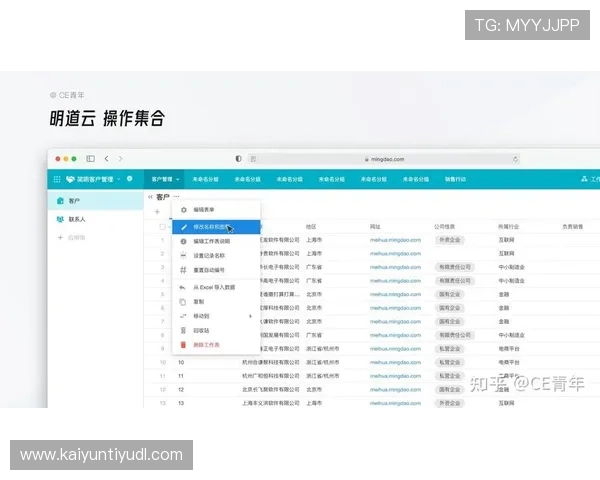Screen dimensions: 600x480
Task: Click the 客户 worksheet title
Action: click(x=163, y=197)
